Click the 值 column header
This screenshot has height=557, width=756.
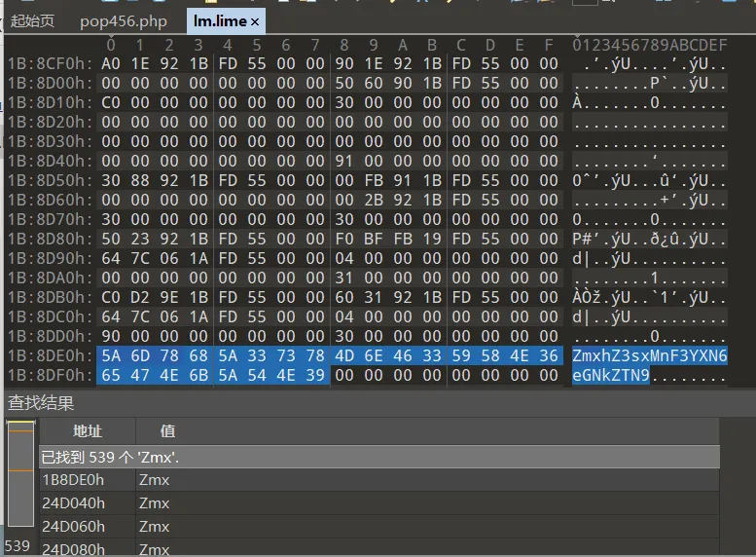click(x=167, y=430)
